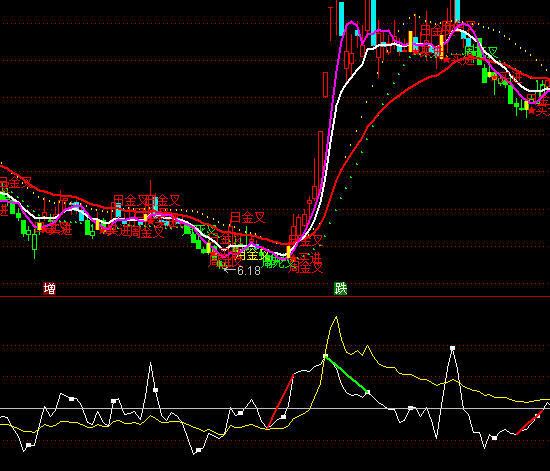Image resolution: width=550 pixels, height=471 pixels.
Task: Click the 周金叉 label below the rally start
Action: [306, 268]
